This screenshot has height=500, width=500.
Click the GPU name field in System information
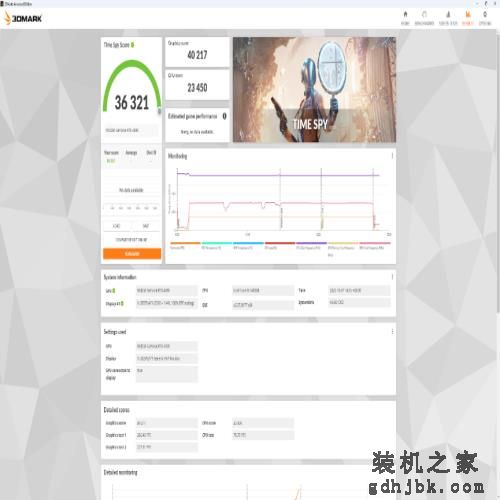pos(167,291)
